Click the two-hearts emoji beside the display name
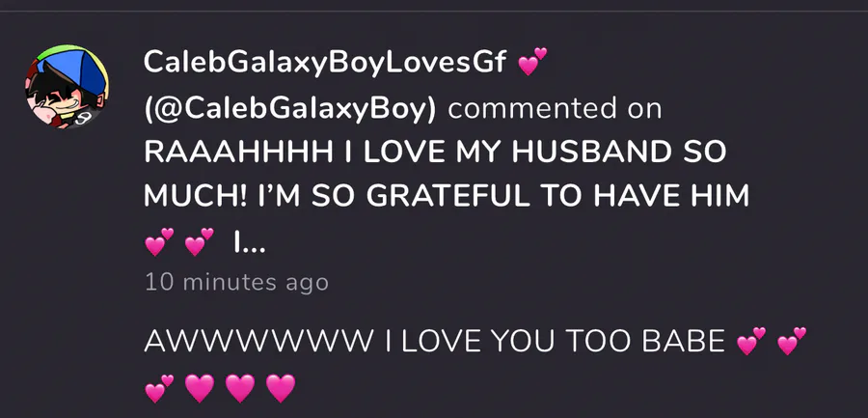This screenshot has width=868, height=418. click(532, 62)
